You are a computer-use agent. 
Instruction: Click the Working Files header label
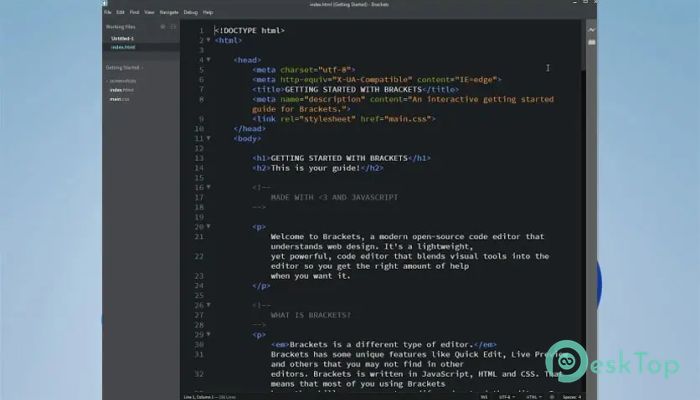tap(121, 27)
